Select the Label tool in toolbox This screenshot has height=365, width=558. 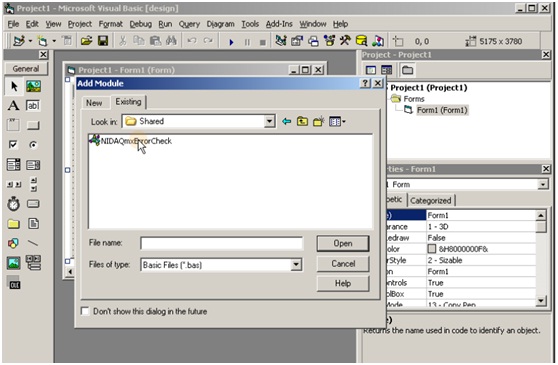[13, 106]
